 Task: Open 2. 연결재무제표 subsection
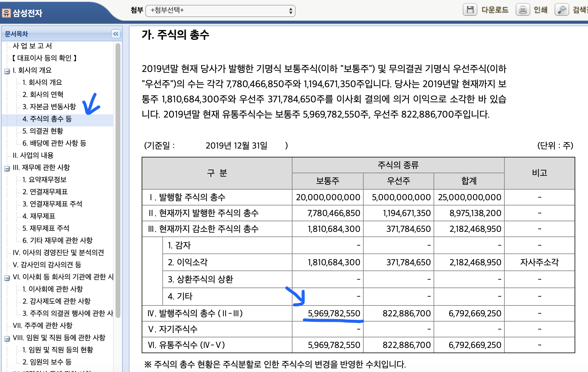(x=45, y=192)
